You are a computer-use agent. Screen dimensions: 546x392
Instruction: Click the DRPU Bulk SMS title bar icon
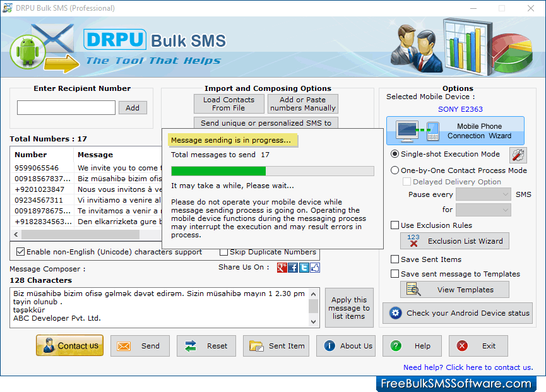(8, 8)
